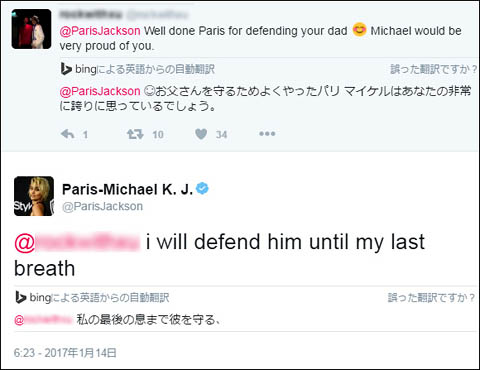Click the Bing logo under the Paris tweet
Viewport: 480px width, 370px height.
coord(21,297)
